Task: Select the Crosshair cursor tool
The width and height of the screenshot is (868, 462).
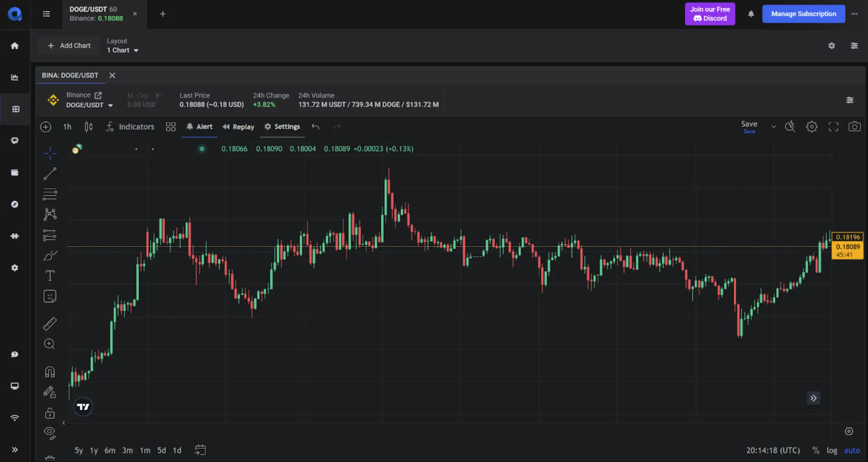Action: click(50, 153)
